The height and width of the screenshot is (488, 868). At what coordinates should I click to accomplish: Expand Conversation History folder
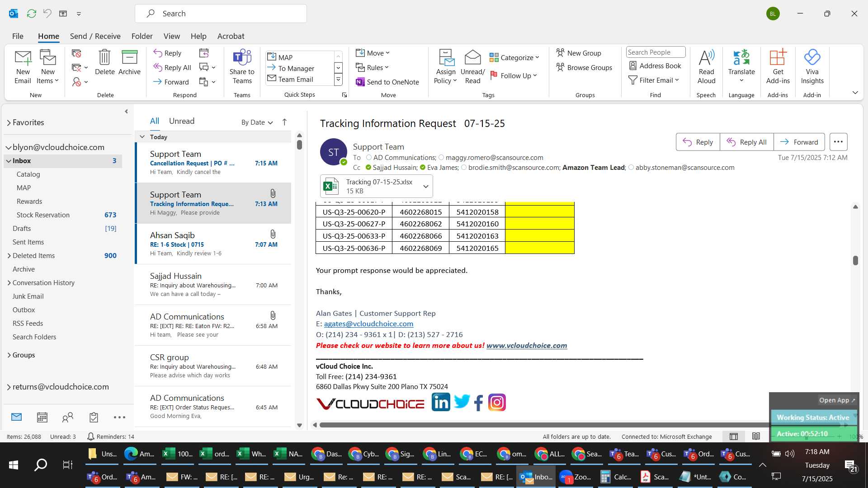coord(9,283)
